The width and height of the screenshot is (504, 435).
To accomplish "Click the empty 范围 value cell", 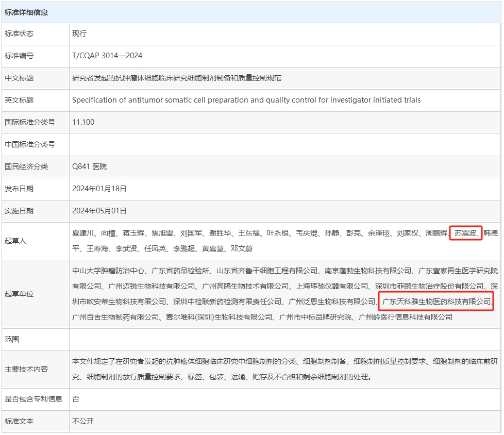I will pyautogui.click(x=283, y=340).
